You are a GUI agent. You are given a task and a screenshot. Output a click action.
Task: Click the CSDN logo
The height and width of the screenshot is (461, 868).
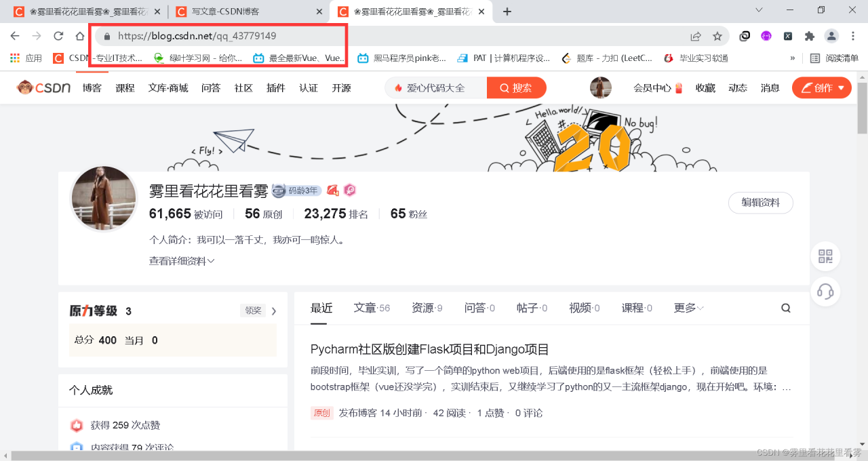click(44, 87)
